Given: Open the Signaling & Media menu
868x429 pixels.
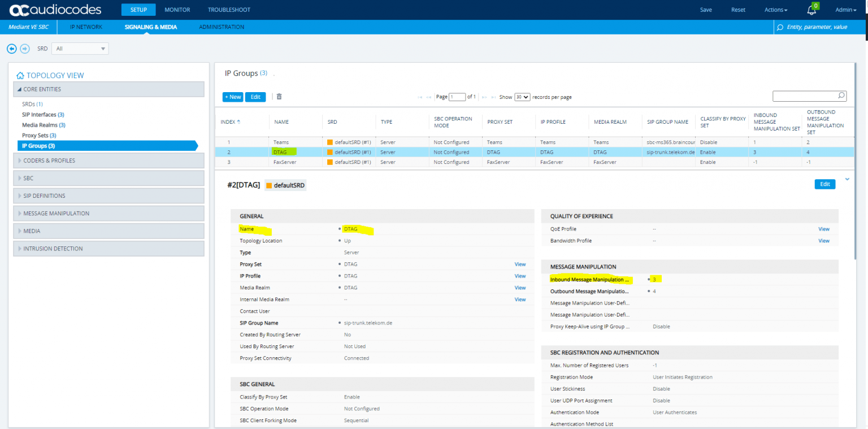Looking at the screenshot, I should [x=151, y=27].
